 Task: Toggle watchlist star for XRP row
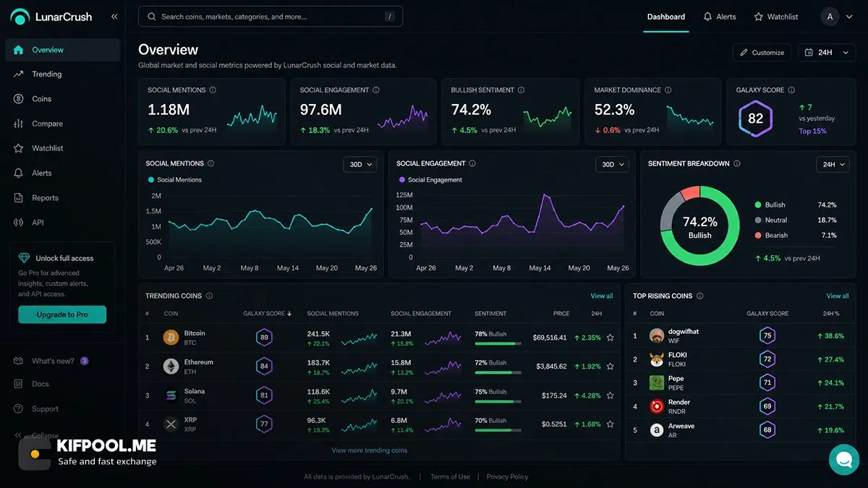click(610, 424)
